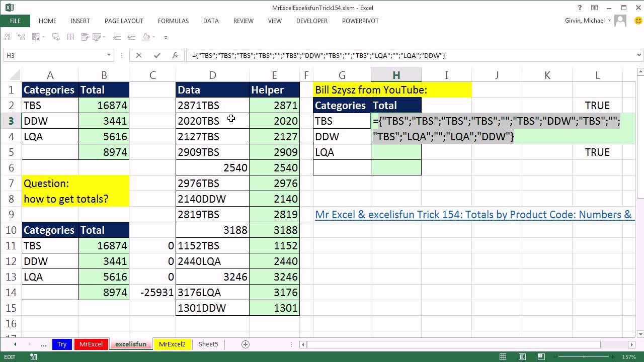Select column H header
644x362 pixels.
[x=396, y=75]
